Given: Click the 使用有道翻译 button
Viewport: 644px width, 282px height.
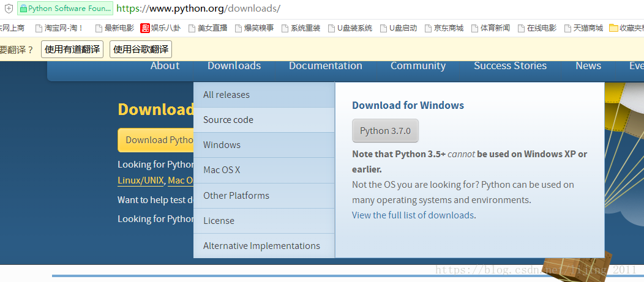Looking at the screenshot, I should pyautogui.click(x=72, y=50).
